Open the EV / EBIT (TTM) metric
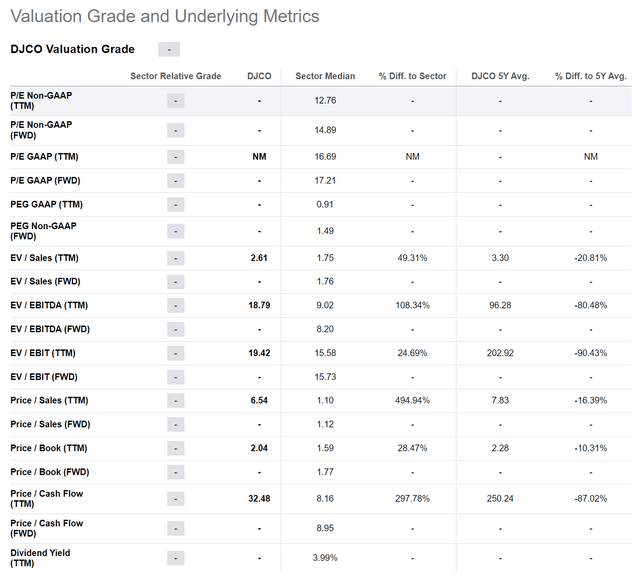 43,353
